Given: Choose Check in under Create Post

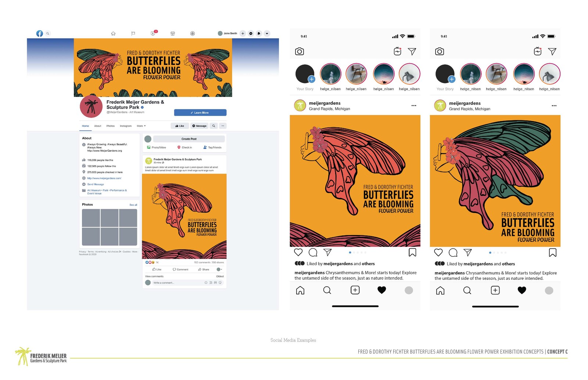Looking at the screenshot, I should pyautogui.click(x=185, y=147).
